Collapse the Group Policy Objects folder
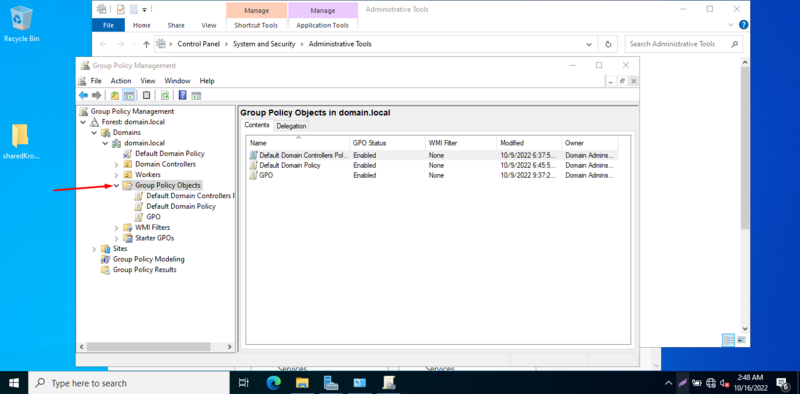 point(116,186)
